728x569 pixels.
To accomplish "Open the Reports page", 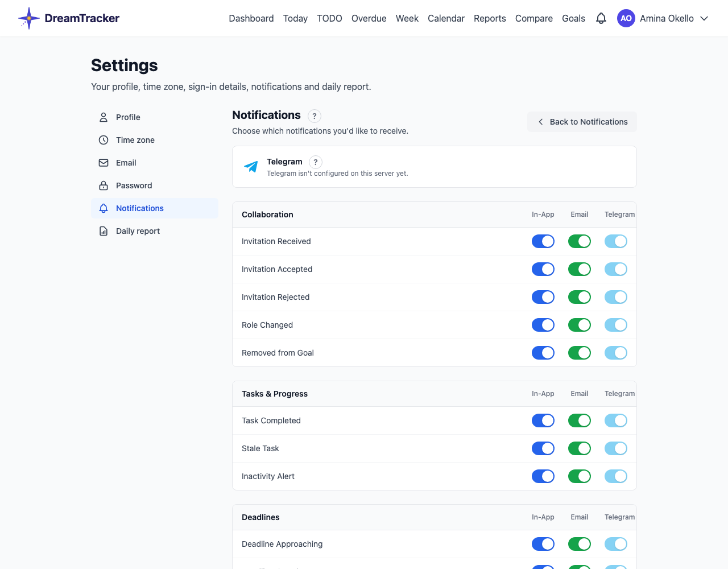I will click(x=490, y=18).
